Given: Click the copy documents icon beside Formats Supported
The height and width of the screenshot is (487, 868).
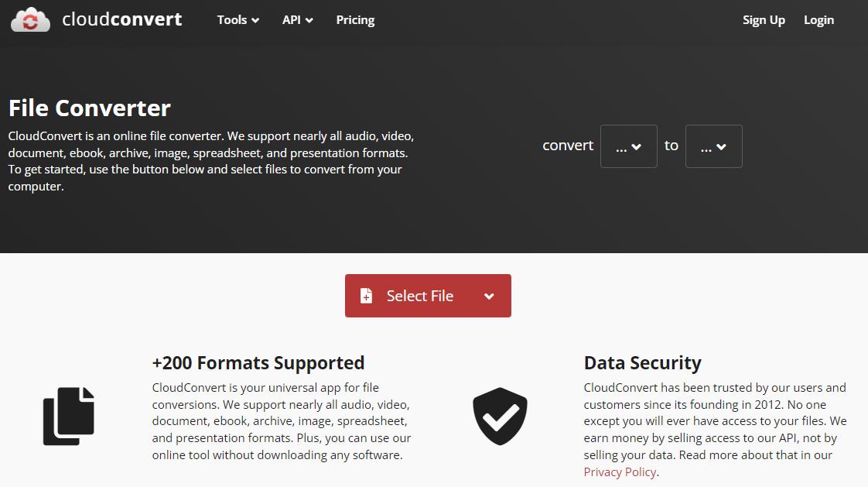Looking at the screenshot, I should [x=69, y=416].
